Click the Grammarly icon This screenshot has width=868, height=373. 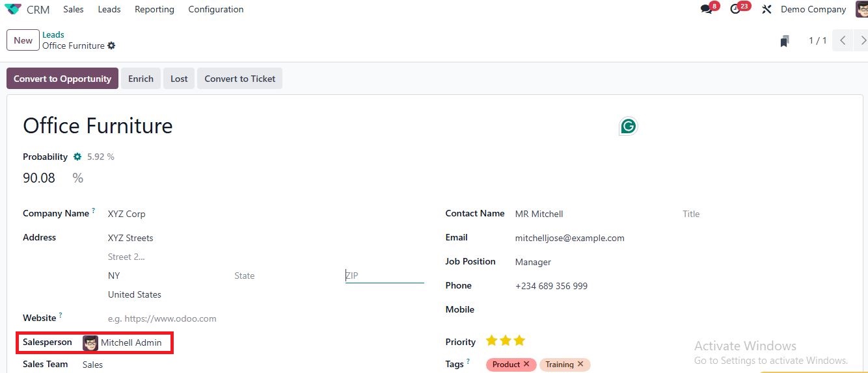point(628,126)
